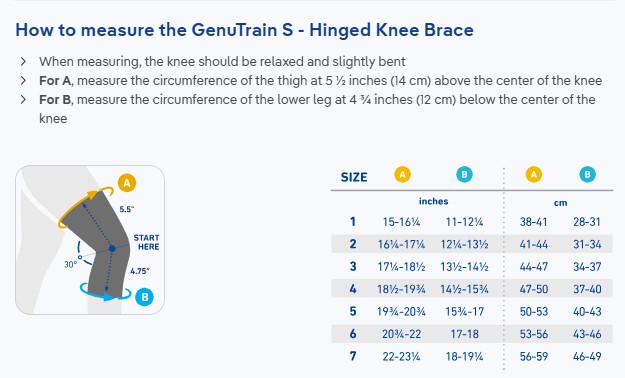Screen dimensions: 625x378
Task: Click the chevron bullet before 'For B'
Action: coord(23,99)
